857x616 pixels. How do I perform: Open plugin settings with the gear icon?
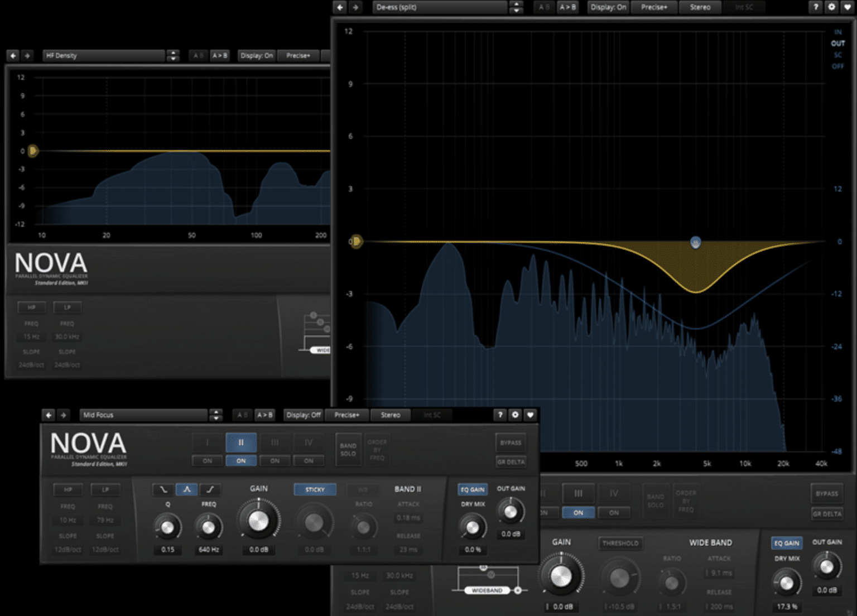[x=831, y=7]
